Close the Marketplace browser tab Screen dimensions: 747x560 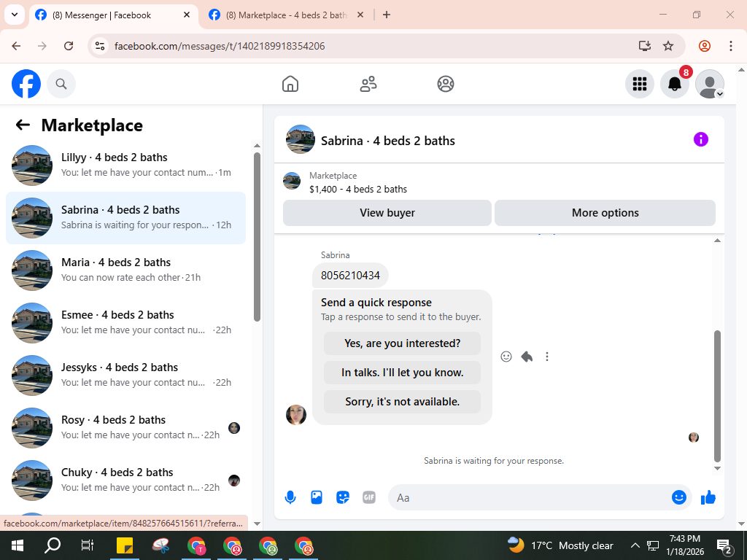360,15
